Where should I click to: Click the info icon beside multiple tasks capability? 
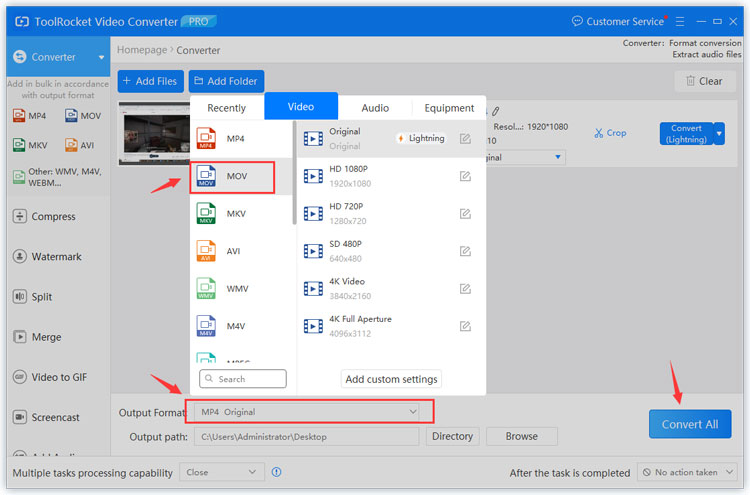276,472
